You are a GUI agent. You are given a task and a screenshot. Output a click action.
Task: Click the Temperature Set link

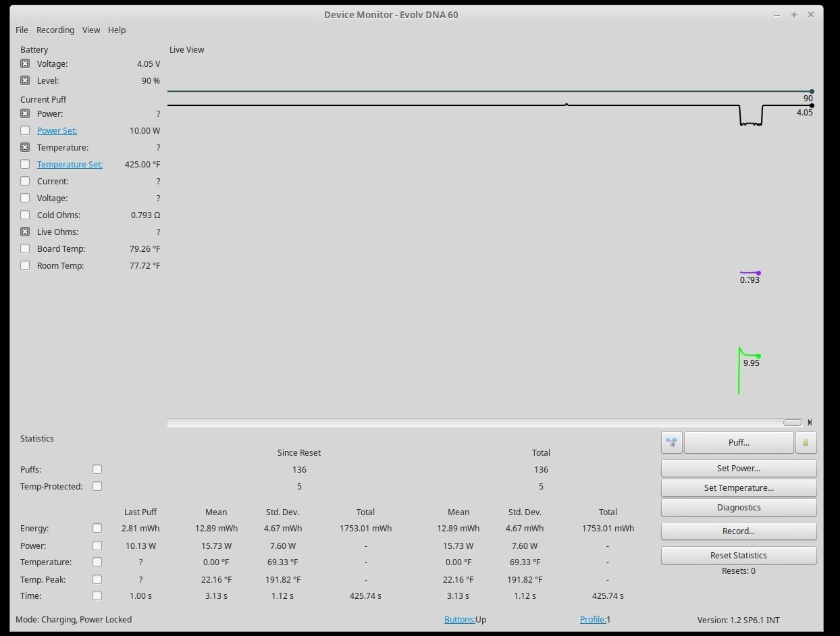70,164
